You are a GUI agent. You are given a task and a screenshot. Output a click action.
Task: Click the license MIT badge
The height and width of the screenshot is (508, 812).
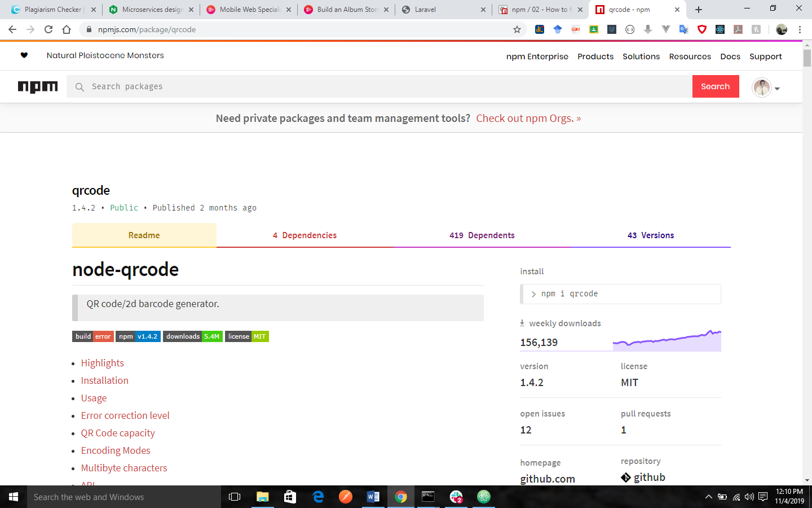click(247, 336)
